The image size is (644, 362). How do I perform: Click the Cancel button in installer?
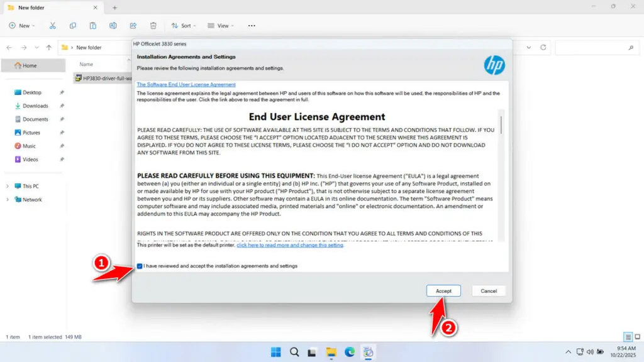click(489, 291)
